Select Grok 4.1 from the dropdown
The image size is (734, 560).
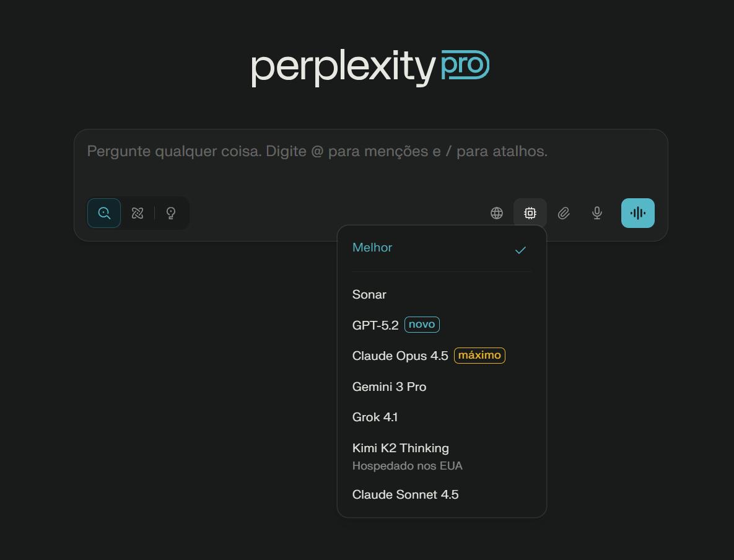375,418
